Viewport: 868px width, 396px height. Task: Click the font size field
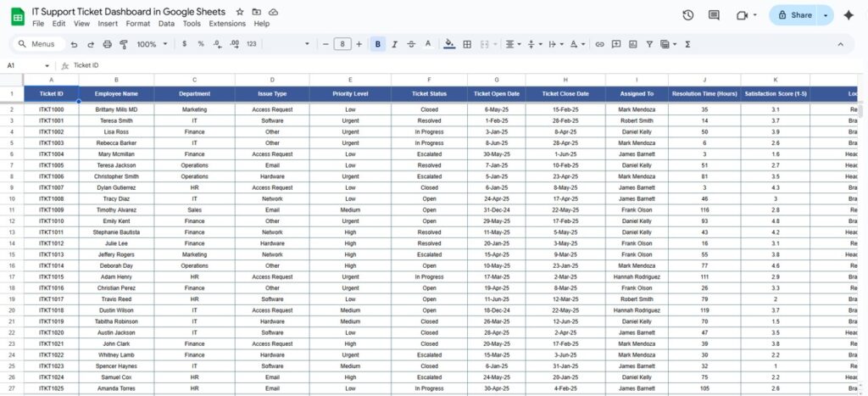(342, 44)
